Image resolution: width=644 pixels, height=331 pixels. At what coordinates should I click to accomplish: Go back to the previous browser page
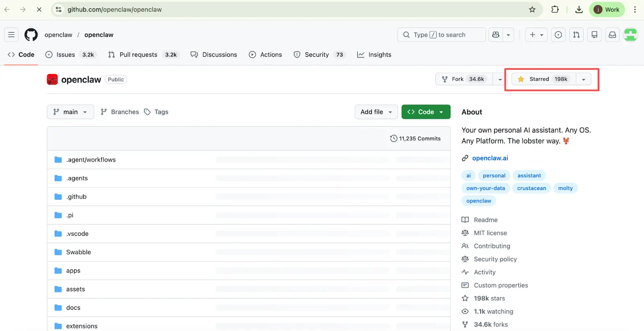(7, 10)
